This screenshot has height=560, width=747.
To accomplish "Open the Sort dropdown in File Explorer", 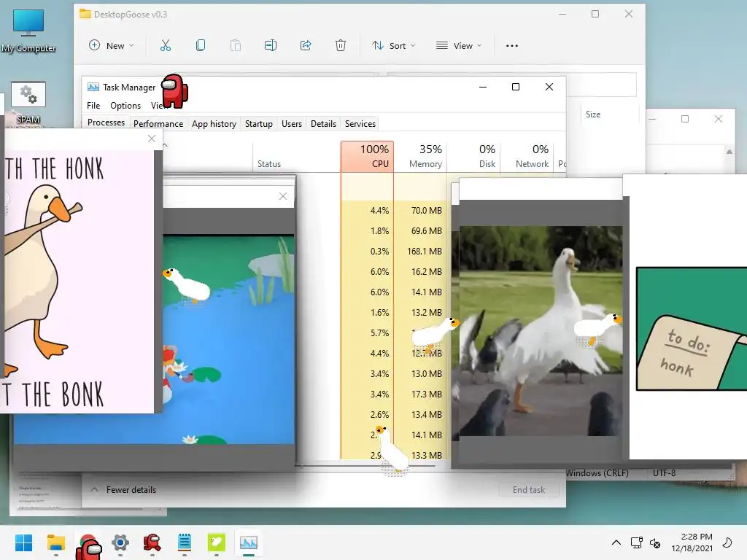I will click(x=393, y=46).
